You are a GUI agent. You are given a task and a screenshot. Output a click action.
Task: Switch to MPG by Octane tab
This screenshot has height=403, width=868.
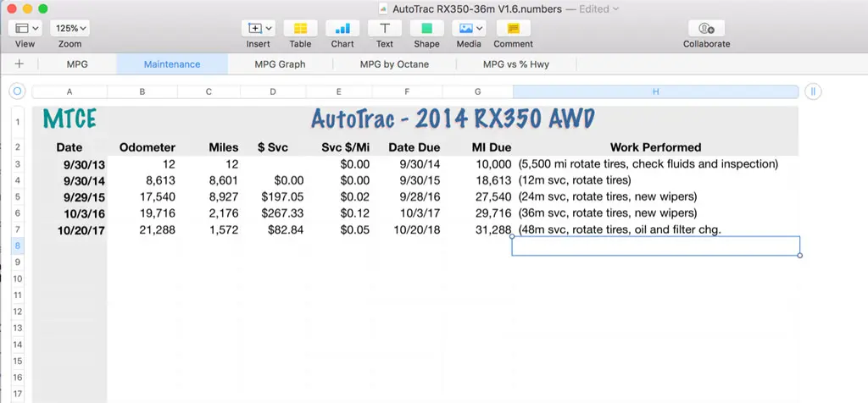(394, 64)
